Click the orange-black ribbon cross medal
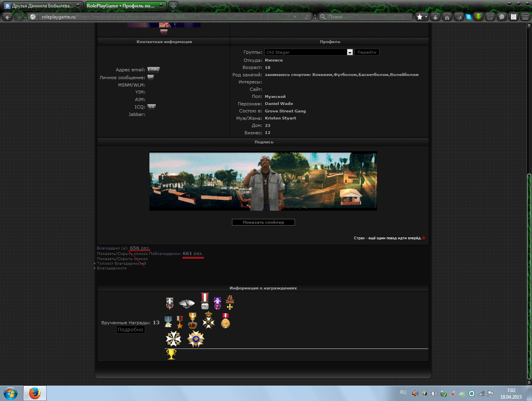 pyautogui.click(x=230, y=302)
